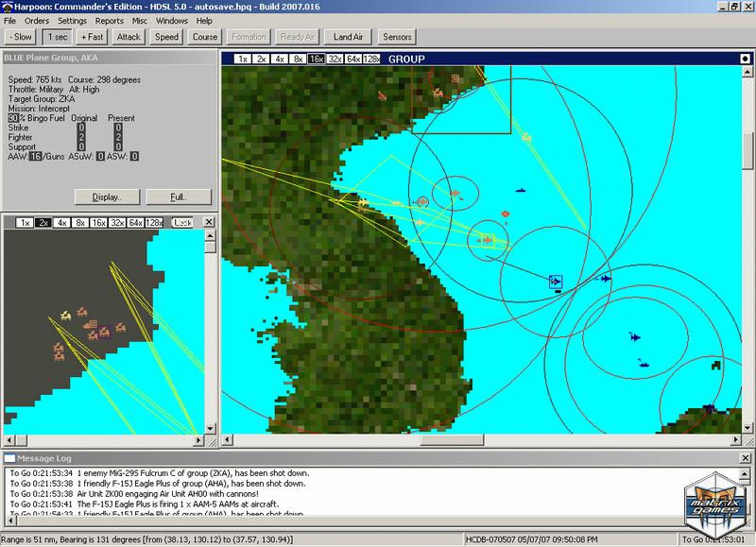Select the pale yellow airbase icon in unit map
This screenshot has height=547, width=756.
point(66,316)
